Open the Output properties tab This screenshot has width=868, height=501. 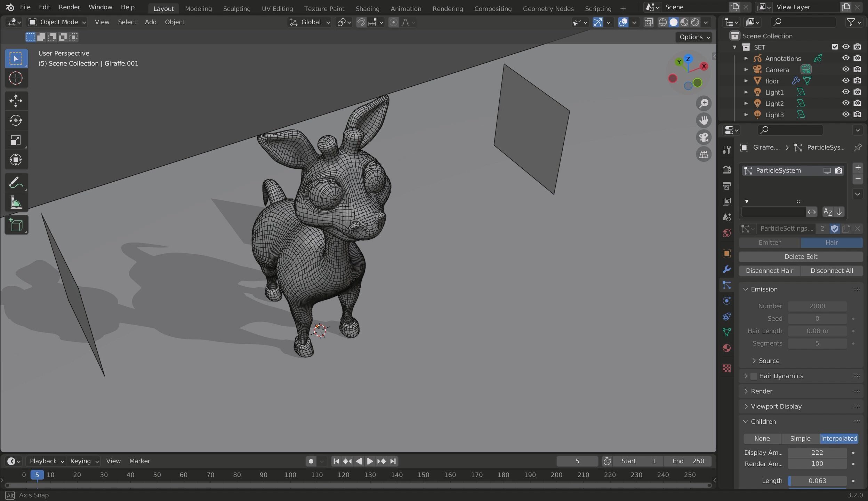pyautogui.click(x=726, y=186)
